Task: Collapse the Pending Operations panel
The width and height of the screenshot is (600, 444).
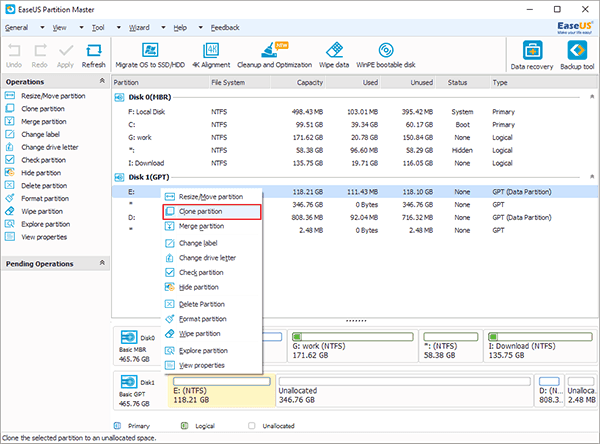Action: (102, 263)
